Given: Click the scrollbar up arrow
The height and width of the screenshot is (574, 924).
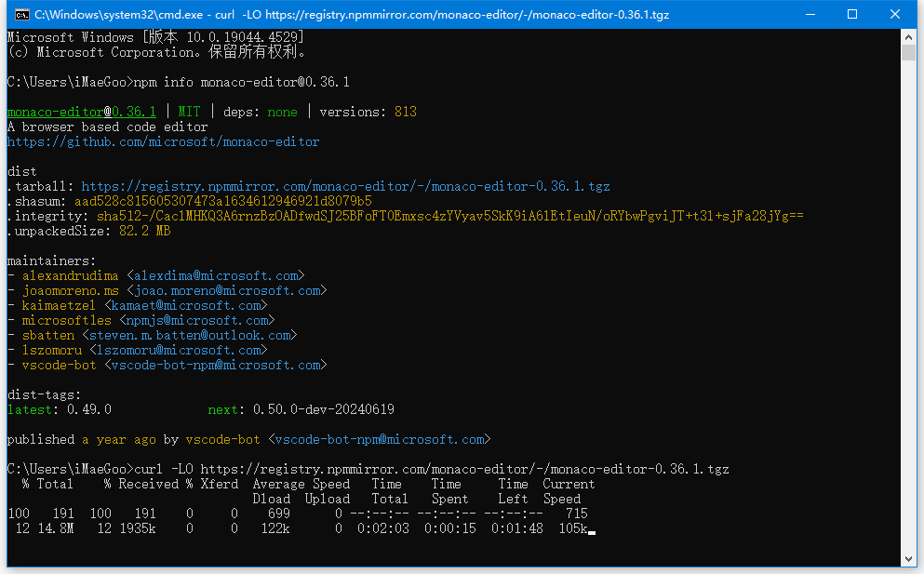Looking at the screenshot, I should click(908, 37).
